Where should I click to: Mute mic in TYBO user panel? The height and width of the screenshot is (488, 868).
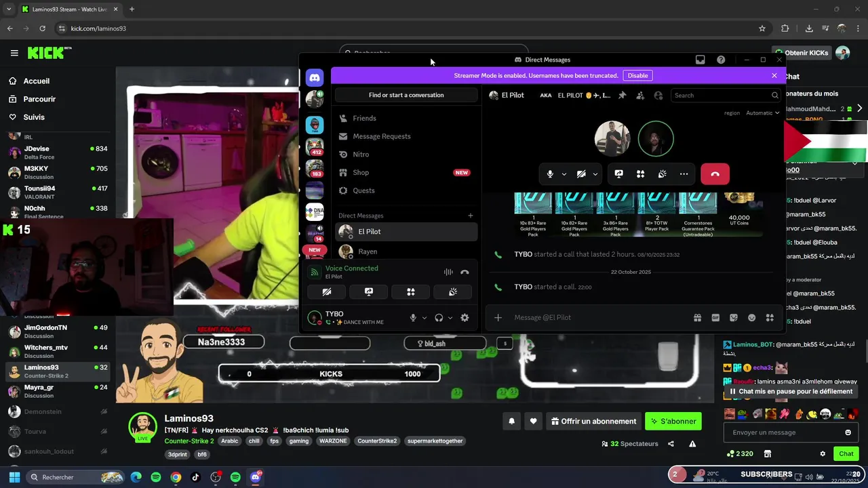pyautogui.click(x=413, y=318)
